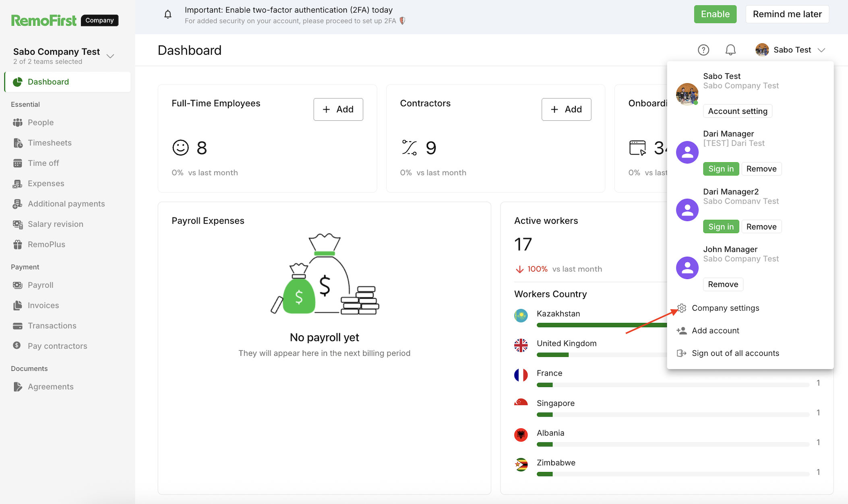Image resolution: width=848 pixels, height=504 pixels.
Task: Collapse the Sabo Test user menu chevron
Action: (821, 50)
